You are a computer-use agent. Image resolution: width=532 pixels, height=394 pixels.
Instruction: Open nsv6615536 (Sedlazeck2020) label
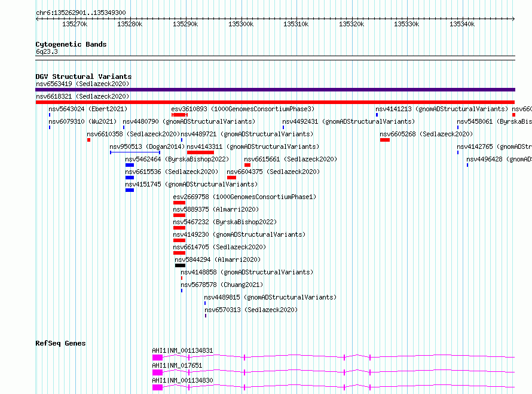point(172,172)
